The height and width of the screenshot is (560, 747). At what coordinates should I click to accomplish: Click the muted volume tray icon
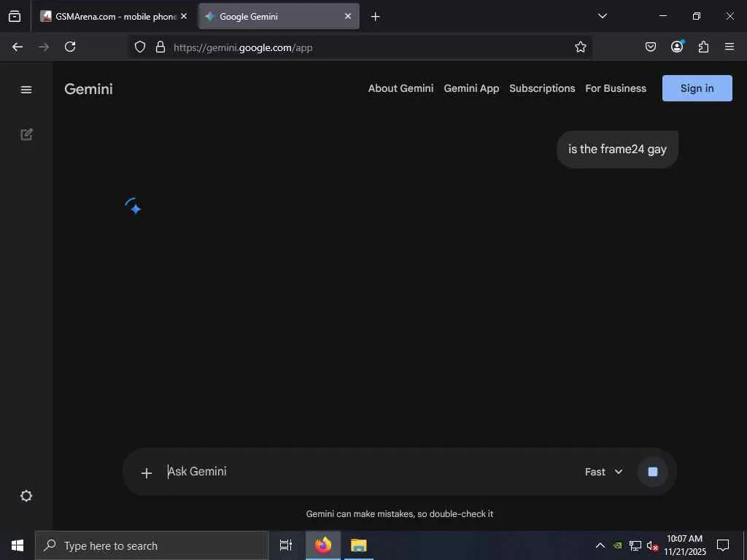click(x=652, y=546)
